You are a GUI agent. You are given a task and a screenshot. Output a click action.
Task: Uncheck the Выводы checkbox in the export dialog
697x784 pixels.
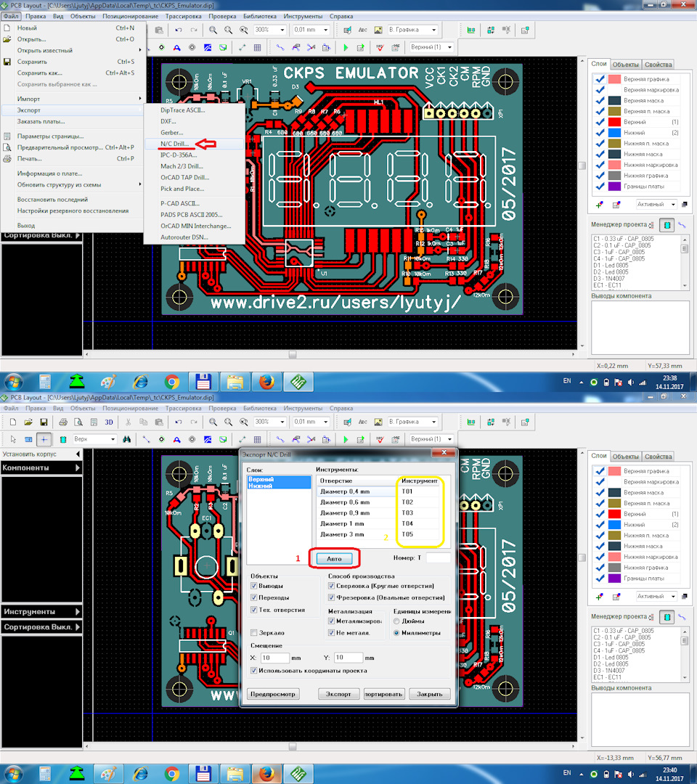pos(253,586)
